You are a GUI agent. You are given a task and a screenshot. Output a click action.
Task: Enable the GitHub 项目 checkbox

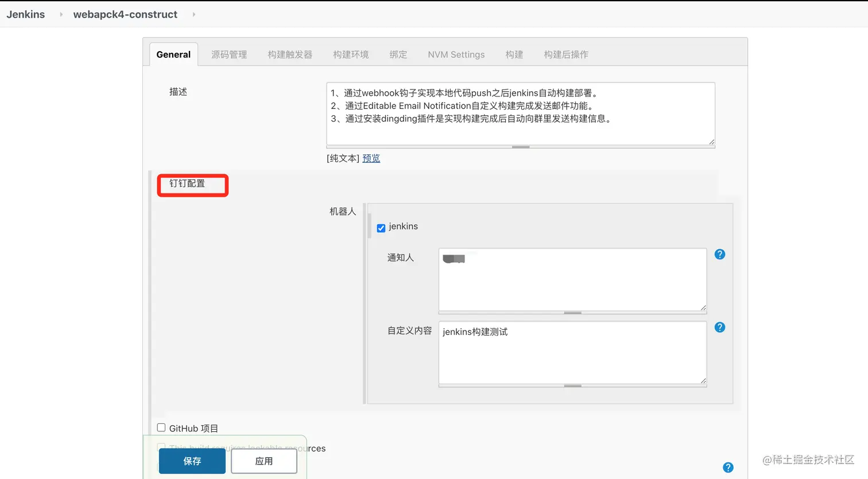(161, 427)
